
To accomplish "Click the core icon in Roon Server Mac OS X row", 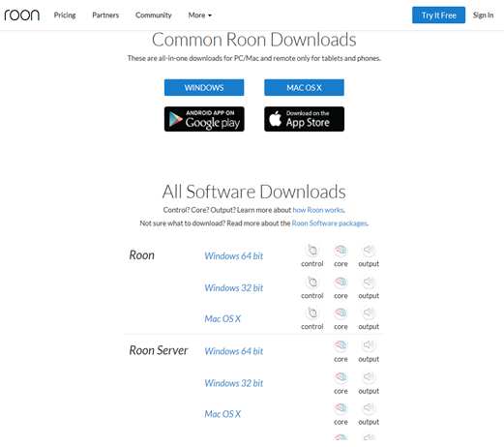I will point(341,408).
